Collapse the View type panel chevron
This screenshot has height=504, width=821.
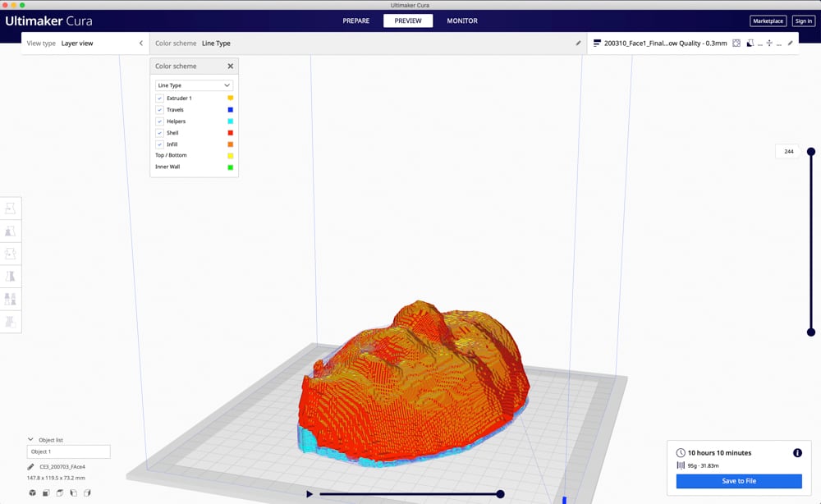click(140, 44)
